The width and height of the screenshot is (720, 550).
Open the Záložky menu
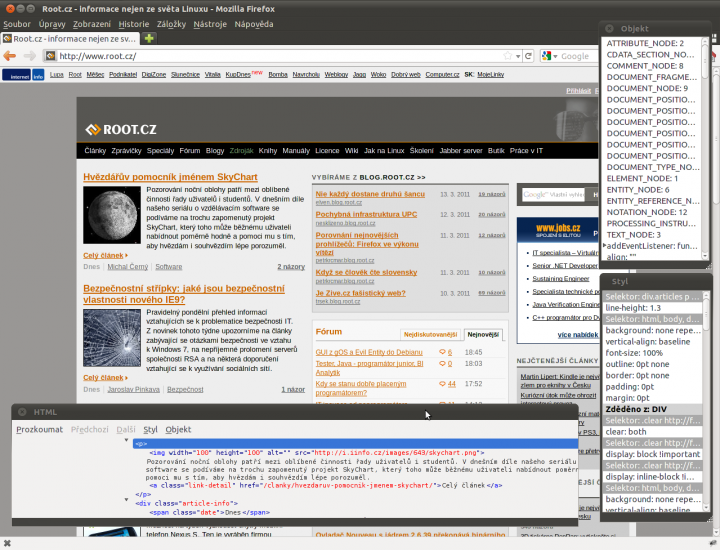click(x=171, y=24)
